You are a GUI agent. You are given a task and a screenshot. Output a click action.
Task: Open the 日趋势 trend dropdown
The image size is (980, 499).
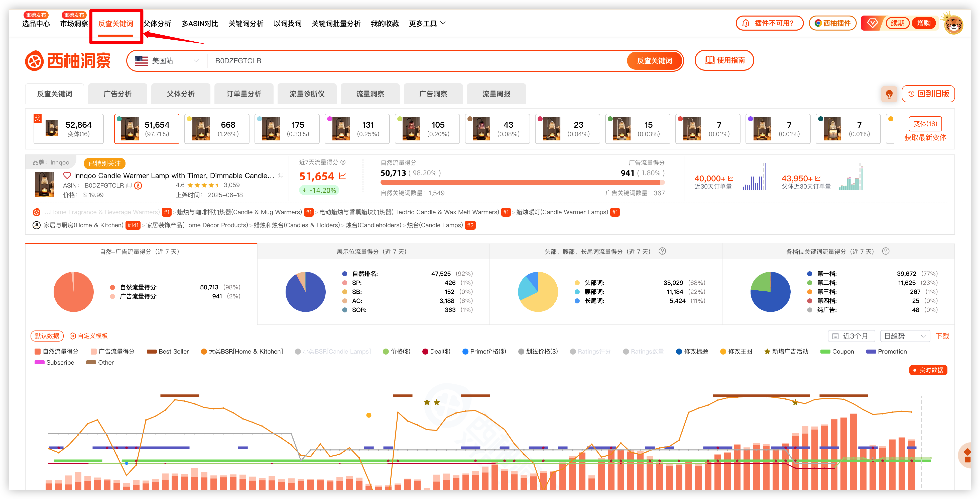point(905,336)
